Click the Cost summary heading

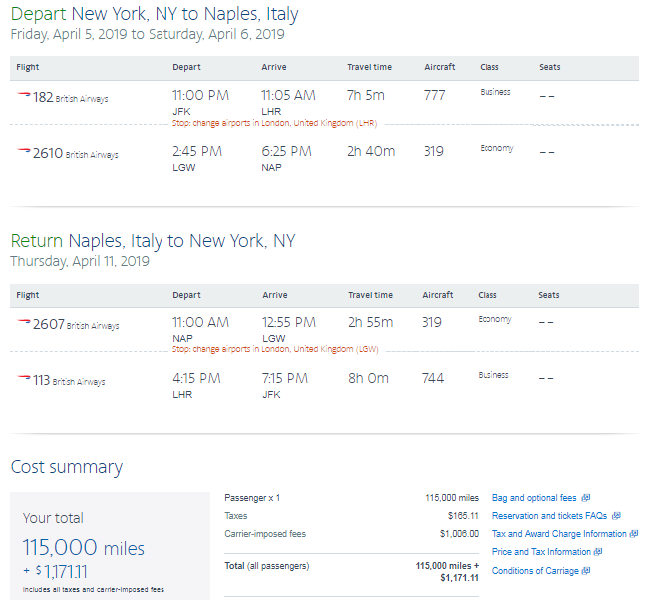point(67,467)
